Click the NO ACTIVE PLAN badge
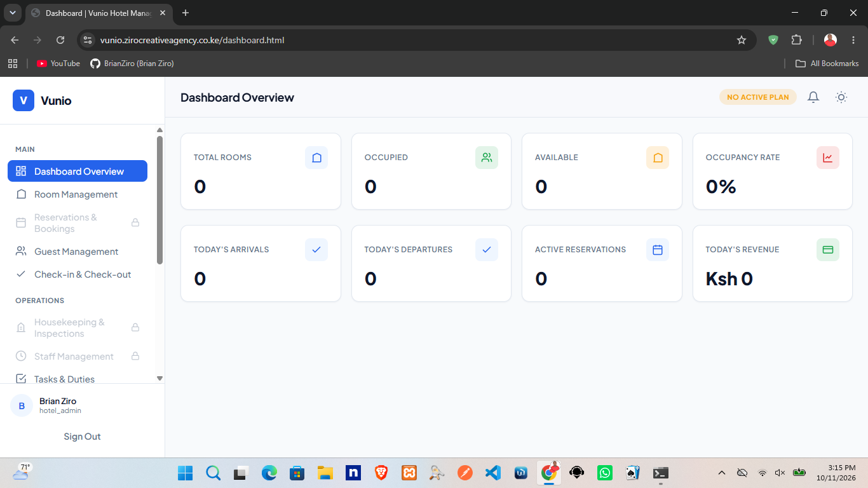Image resolution: width=868 pixels, height=488 pixels. 757,97
